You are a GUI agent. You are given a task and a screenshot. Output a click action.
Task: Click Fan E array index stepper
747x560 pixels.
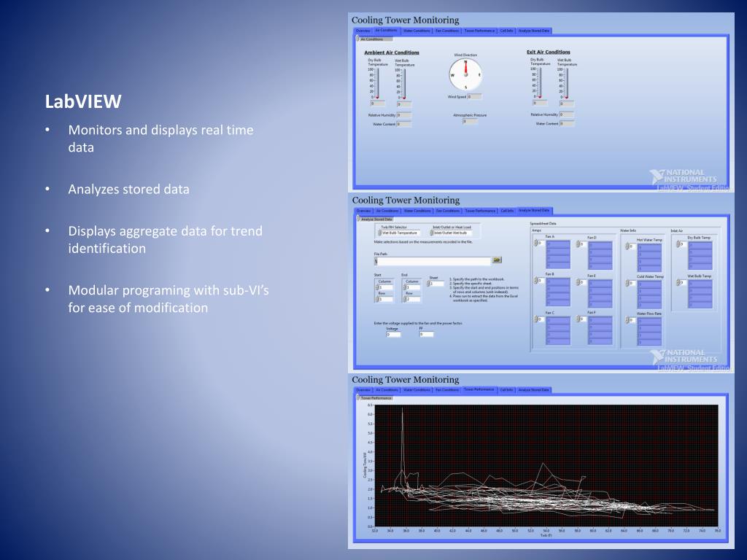point(578,282)
